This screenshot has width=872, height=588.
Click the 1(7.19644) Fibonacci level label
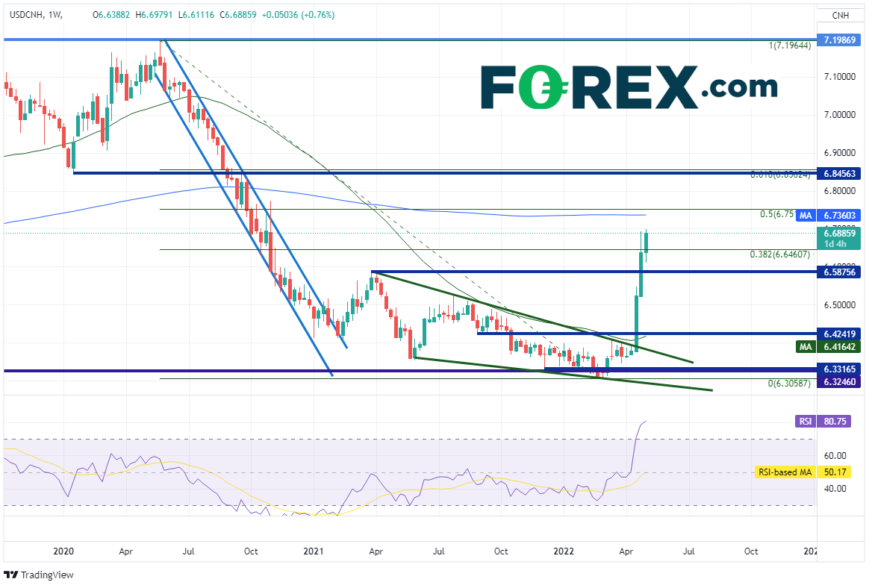click(x=789, y=46)
